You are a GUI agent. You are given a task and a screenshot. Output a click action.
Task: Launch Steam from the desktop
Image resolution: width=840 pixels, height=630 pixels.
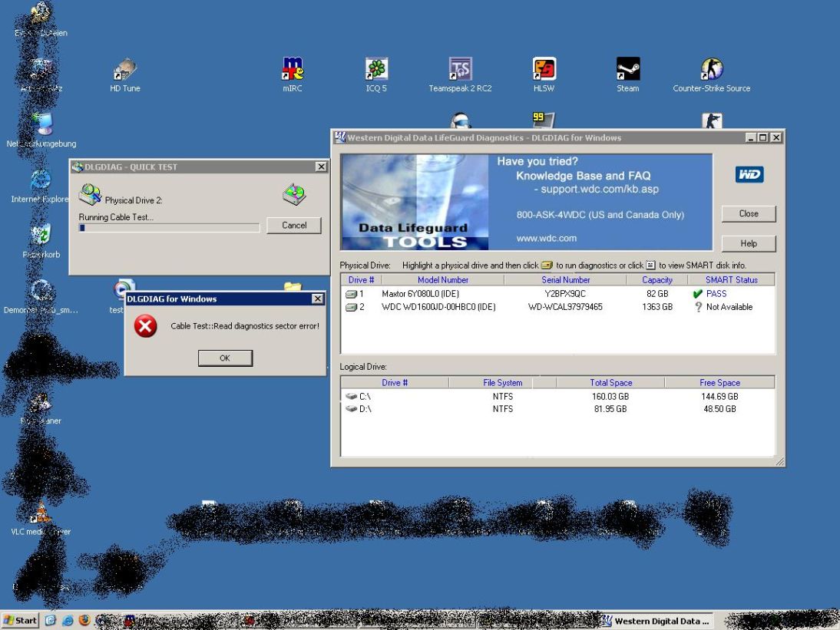click(x=628, y=75)
